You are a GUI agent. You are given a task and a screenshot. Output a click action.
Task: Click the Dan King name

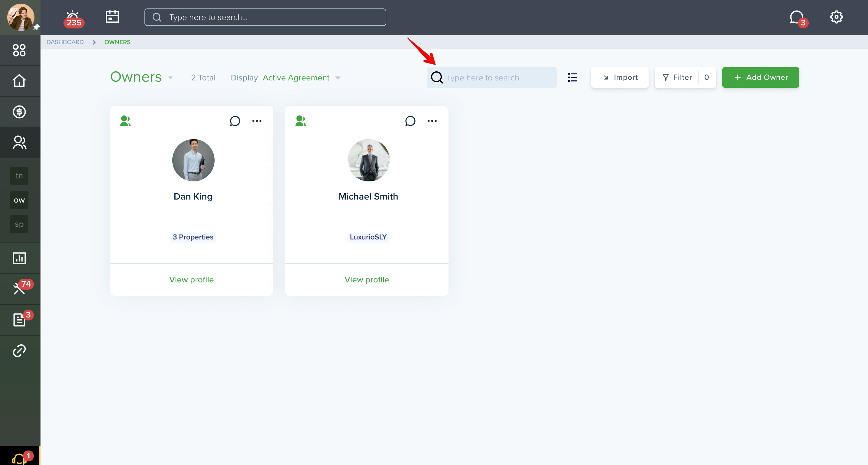tap(193, 196)
